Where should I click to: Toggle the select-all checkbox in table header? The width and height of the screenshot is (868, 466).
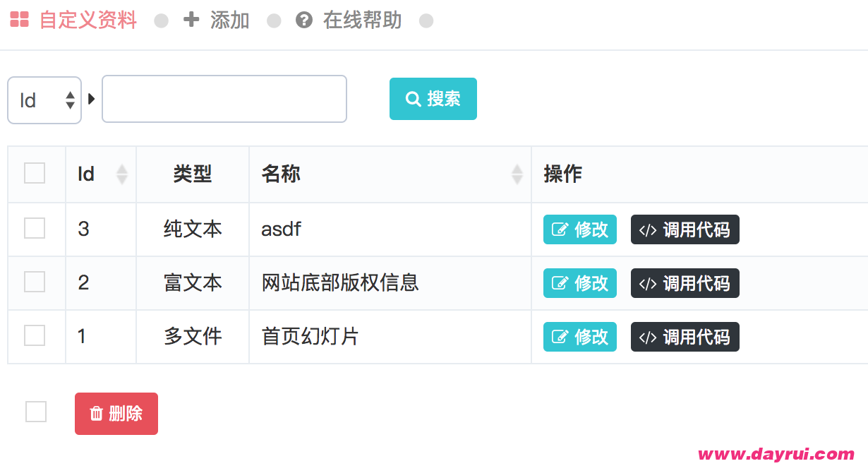click(x=35, y=173)
